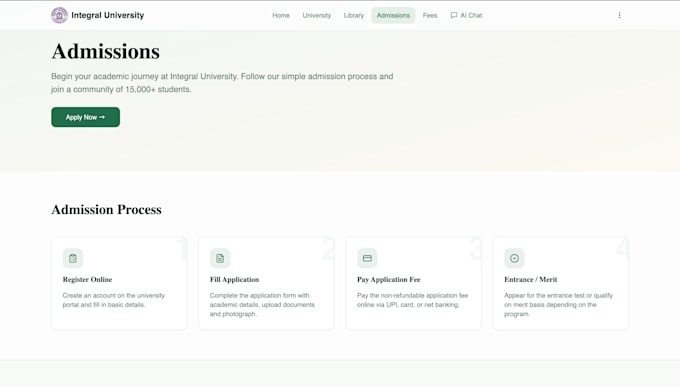Go to the Home nav item

pyautogui.click(x=281, y=15)
